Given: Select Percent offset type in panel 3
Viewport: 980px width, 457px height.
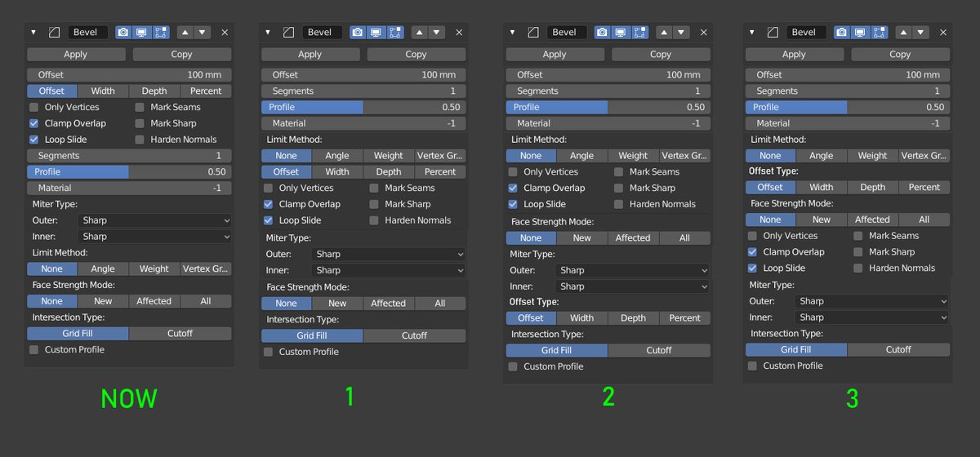Looking at the screenshot, I should coord(924,187).
